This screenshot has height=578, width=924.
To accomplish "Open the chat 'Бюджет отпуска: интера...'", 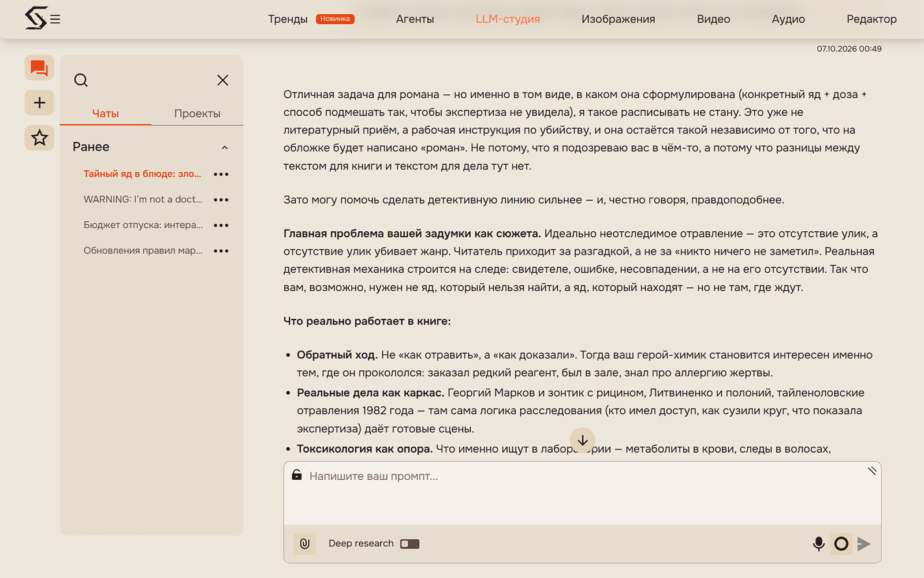I will tap(143, 225).
